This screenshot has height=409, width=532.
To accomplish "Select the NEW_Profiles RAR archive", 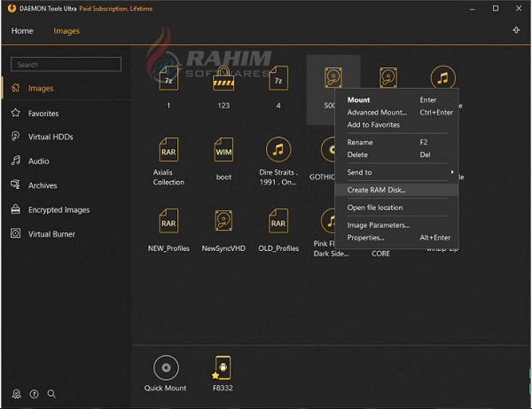I will pyautogui.click(x=168, y=221).
